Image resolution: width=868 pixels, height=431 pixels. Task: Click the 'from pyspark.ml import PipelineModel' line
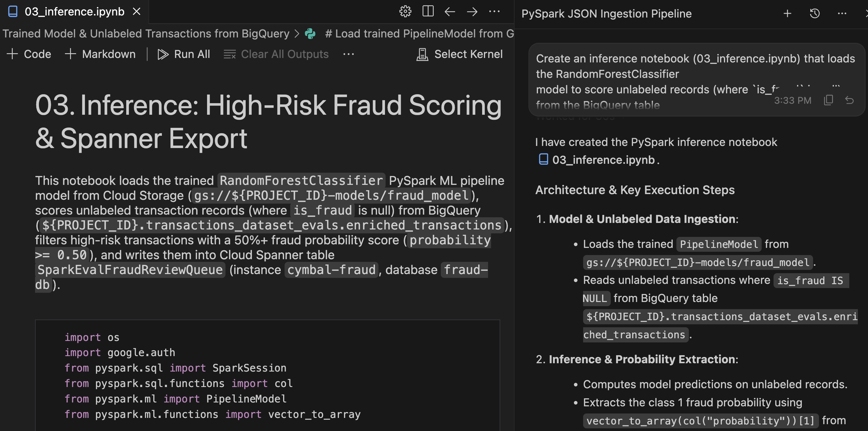click(175, 399)
